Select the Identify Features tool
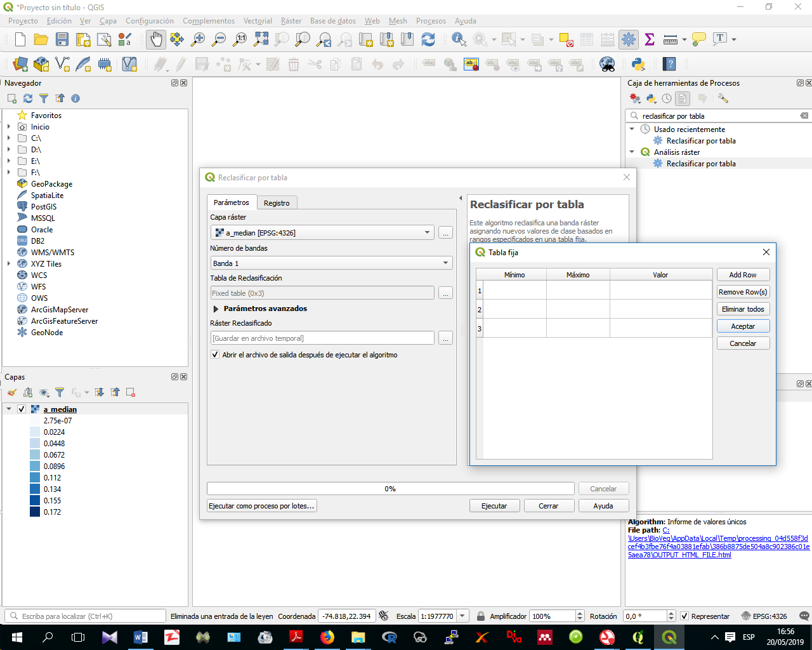Screen dimensions: 812x650 [459, 39]
